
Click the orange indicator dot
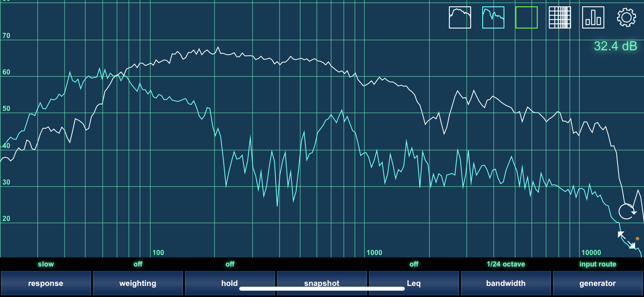tap(637, 239)
